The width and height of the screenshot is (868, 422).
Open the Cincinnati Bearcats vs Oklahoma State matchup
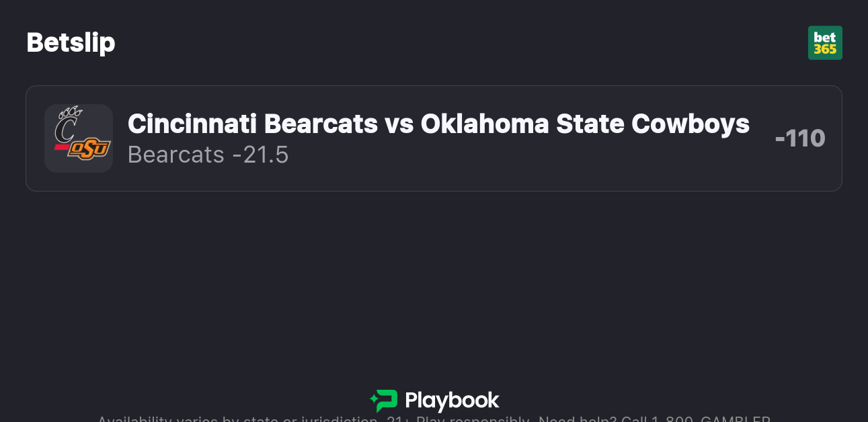click(x=438, y=124)
